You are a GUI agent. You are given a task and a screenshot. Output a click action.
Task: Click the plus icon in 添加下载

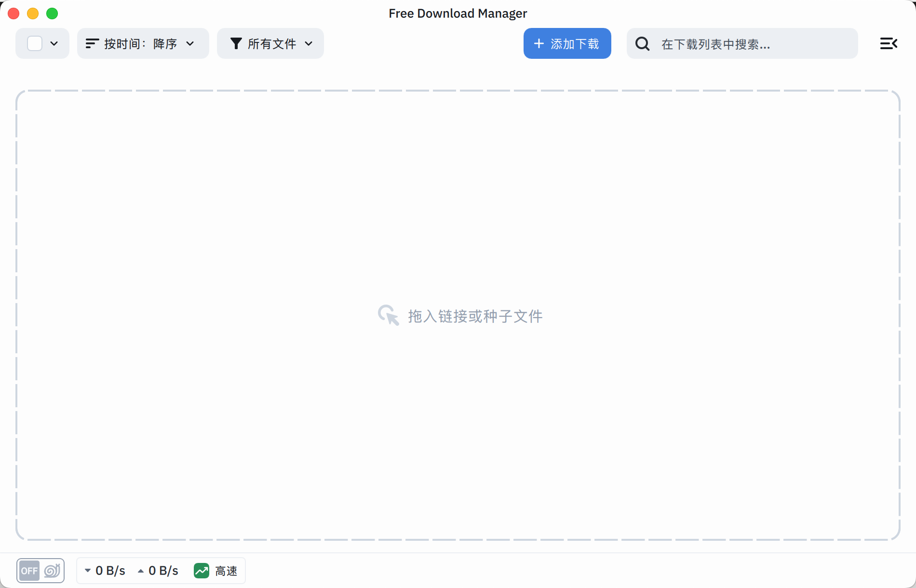(x=539, y=43)
